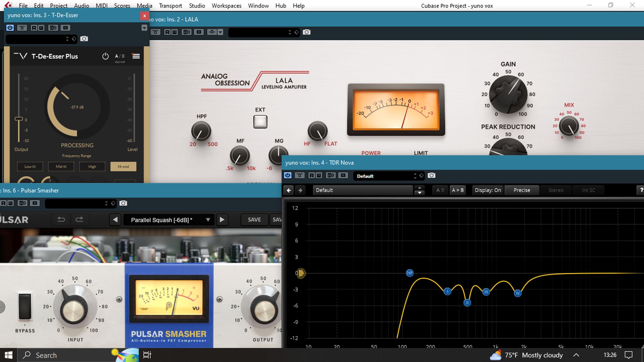Expand T-De-Esser window function dropdown arrow
The image size is (644, 362).
[x=144, y=28]
